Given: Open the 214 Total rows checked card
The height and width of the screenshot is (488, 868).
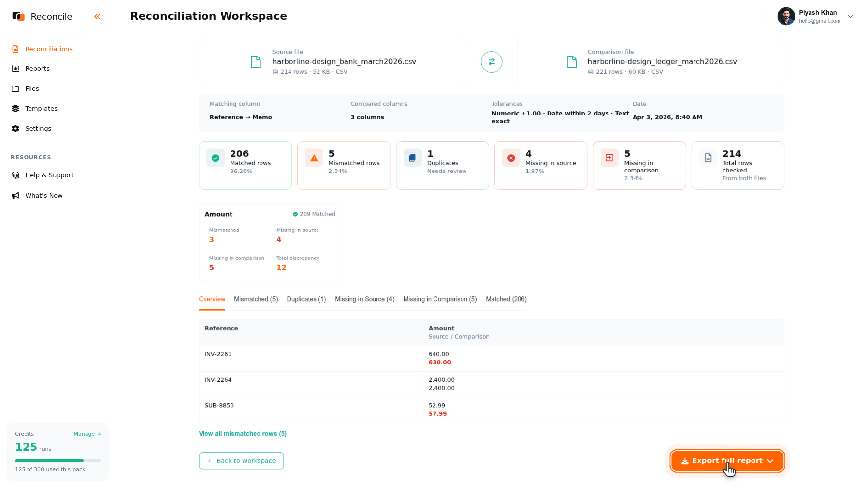Looking at the screenshot, I should [738, 166].
